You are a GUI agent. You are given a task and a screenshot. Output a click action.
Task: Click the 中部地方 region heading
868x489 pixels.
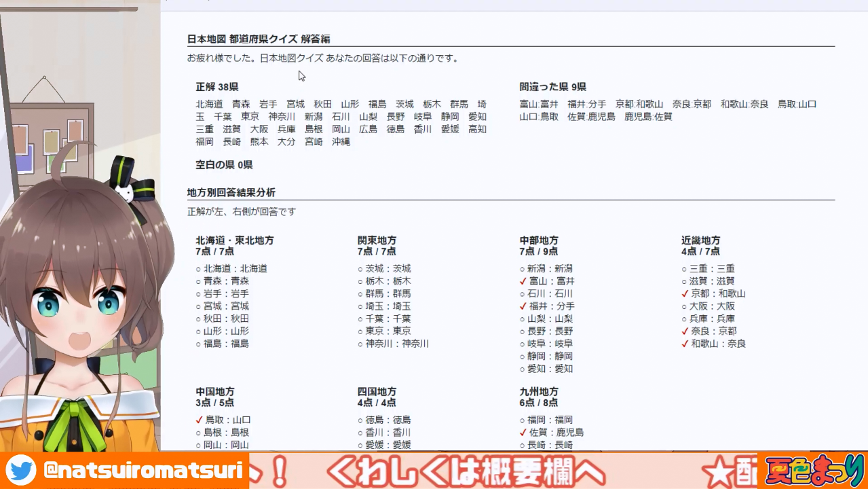coord(539,240)
